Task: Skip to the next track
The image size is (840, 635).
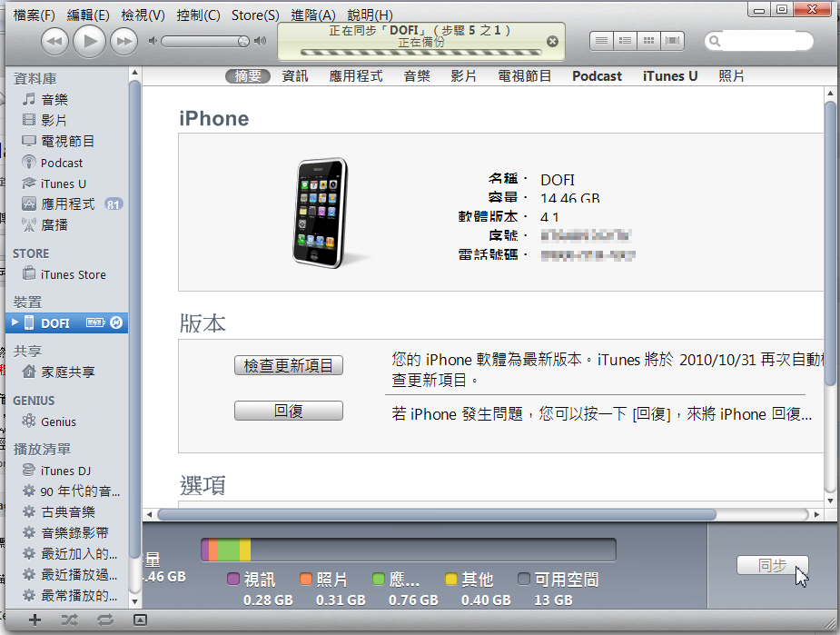Action: coord(124,41)
